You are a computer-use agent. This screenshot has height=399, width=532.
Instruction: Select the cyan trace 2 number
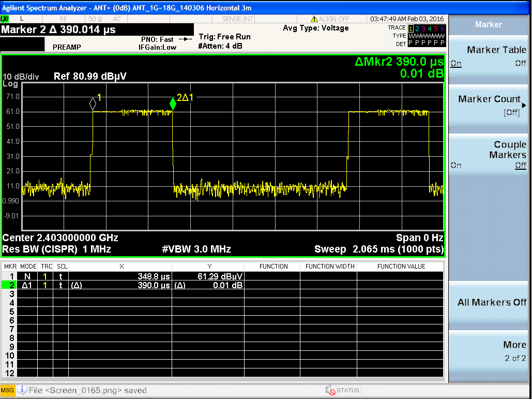[x=417, y=28]
